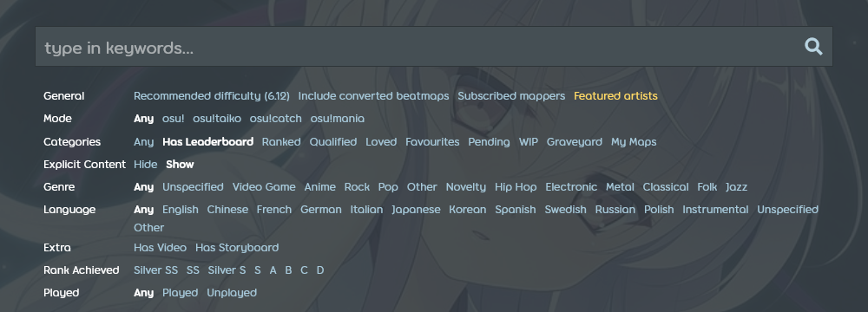Pick the Video Game genre
This screenshot has width=868, height=312.
264,187
